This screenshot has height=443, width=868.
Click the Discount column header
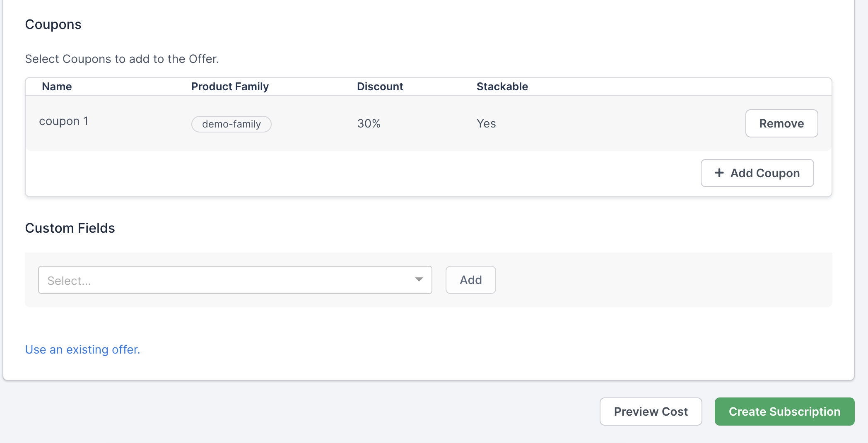point(380,87)
